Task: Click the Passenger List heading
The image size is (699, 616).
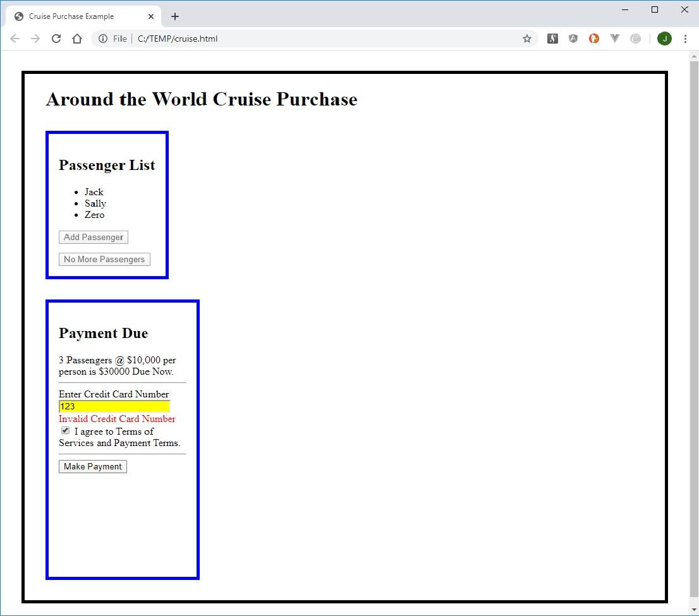Action: tap(107, 165)
